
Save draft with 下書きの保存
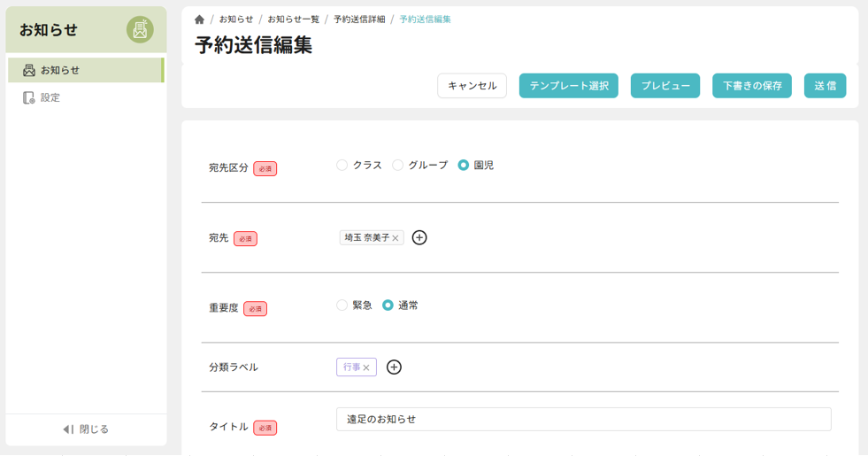tap(751, 86)
